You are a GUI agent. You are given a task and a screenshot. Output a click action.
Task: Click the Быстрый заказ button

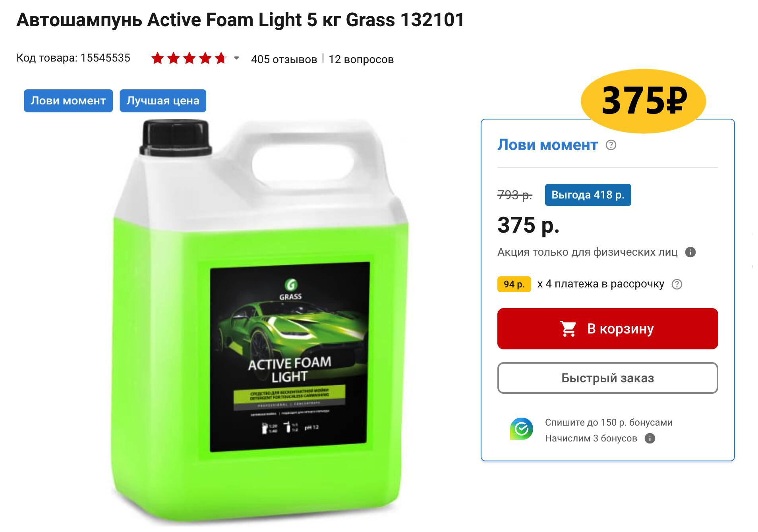pos(607,378)
